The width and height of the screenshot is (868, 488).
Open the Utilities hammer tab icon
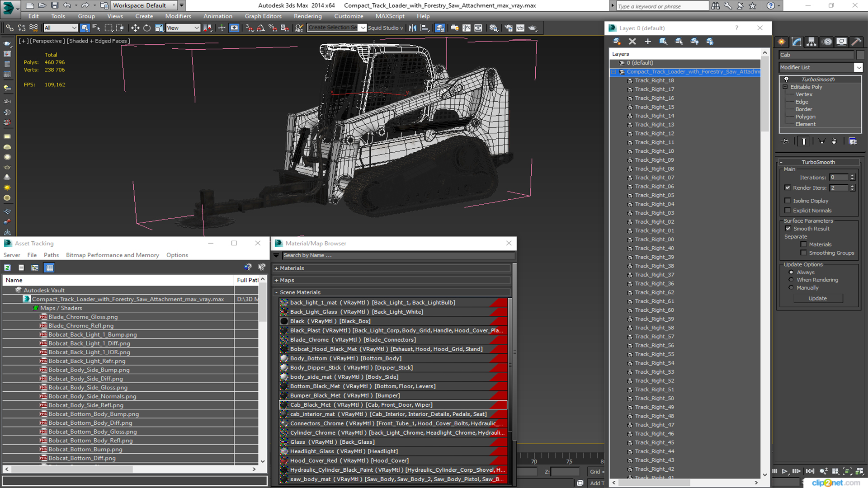(856, 42)
